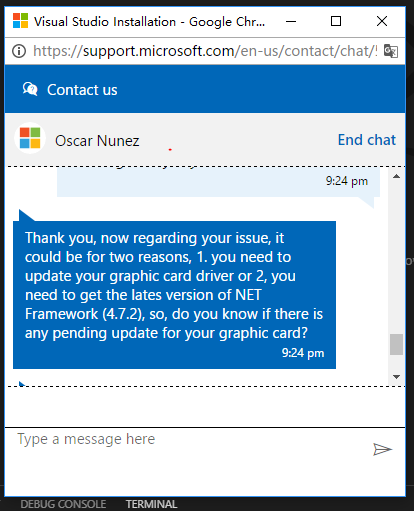Maximize the chat window
The width and height of the screenshot is (414, 511).
(336, 21)
